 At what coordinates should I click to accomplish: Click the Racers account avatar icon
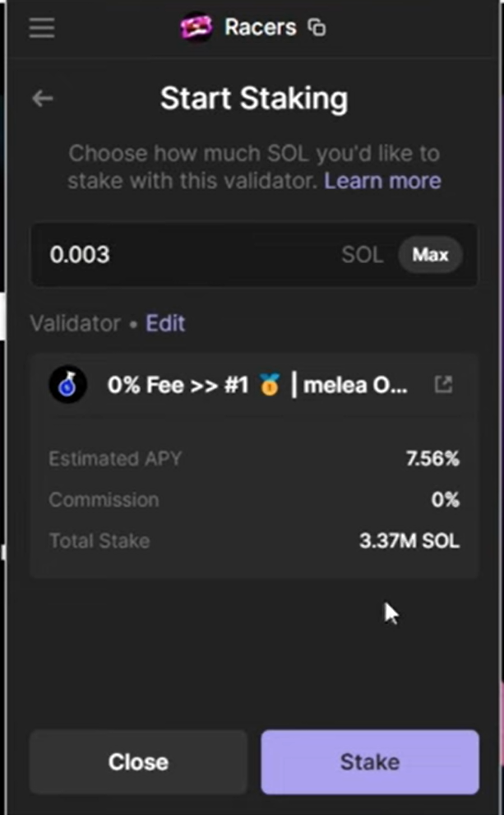click(x=197, y=28)
